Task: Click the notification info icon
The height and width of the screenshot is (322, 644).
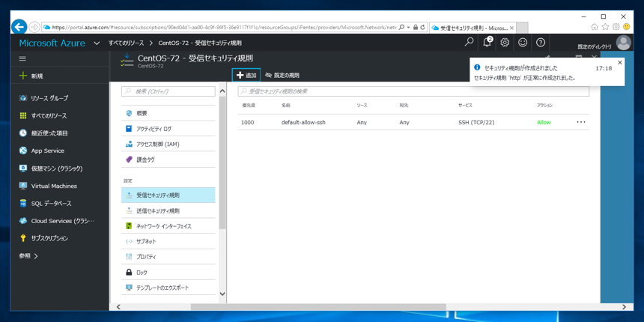Action: pyautogui.click(x=477, y=67)
